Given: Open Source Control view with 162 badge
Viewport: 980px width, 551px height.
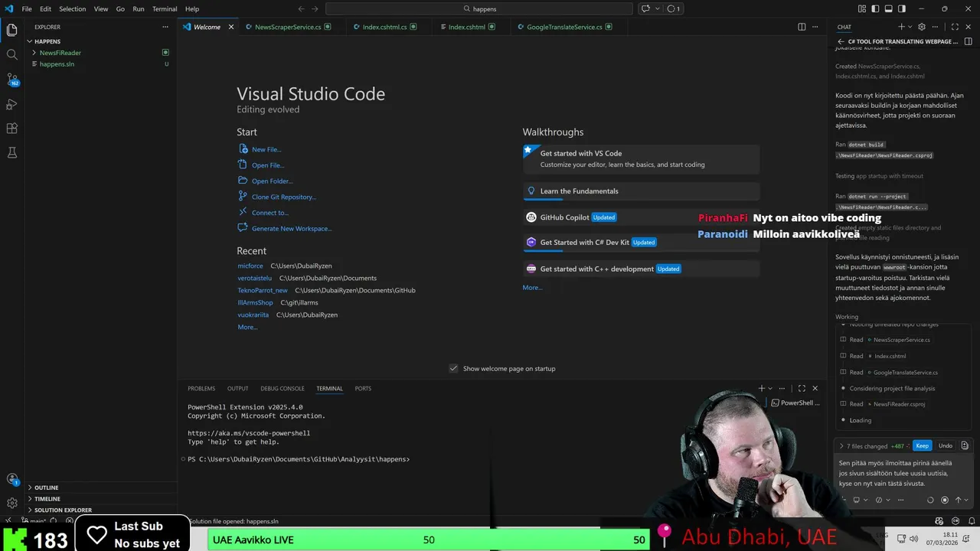Looking at the screenshot, I should (11, 79).
